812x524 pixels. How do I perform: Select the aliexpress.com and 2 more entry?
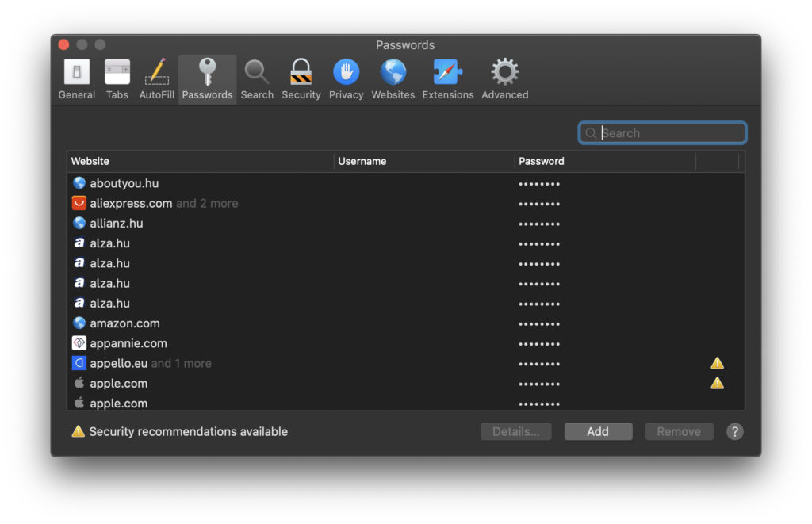(405, 203)
